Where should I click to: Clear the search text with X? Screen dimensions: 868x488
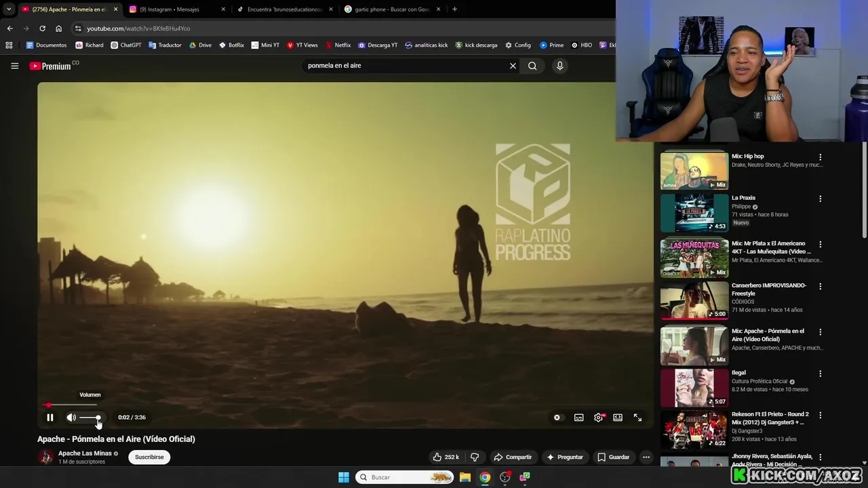513,66
